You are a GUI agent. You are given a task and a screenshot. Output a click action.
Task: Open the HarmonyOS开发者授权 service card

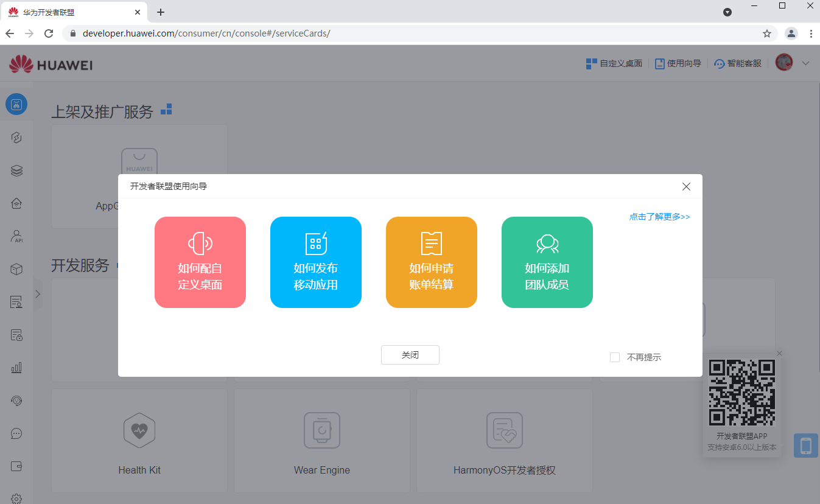[505, 441]
